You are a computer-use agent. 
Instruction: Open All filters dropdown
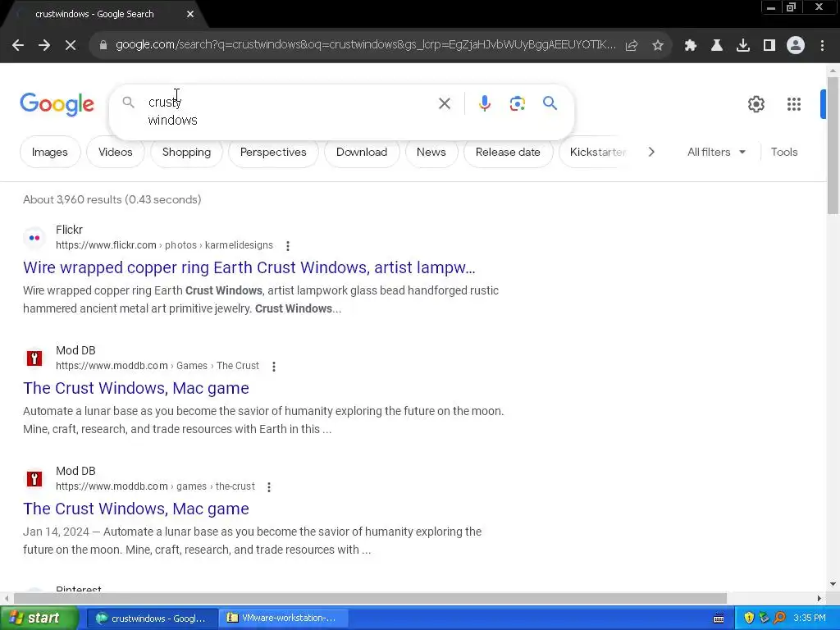(x=716, y=152)
